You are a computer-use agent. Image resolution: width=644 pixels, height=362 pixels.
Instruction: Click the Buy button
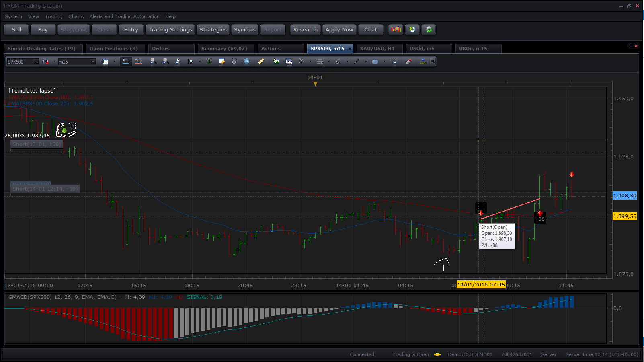43,29
